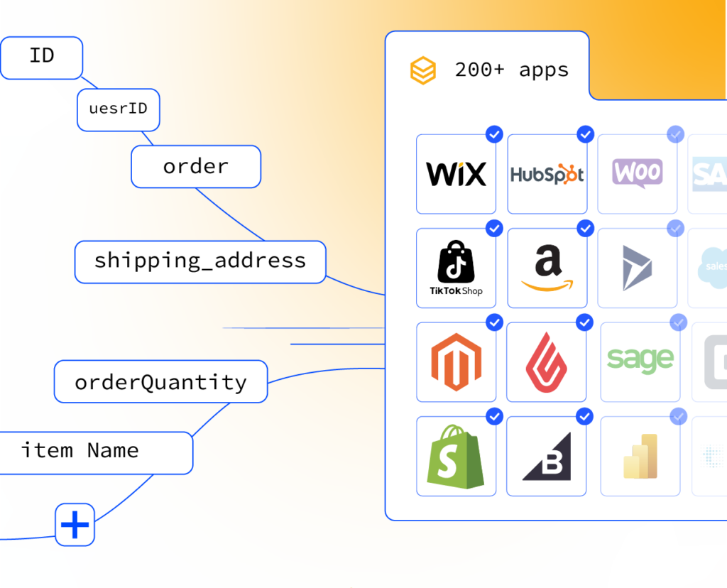Select the SAP app tile

tap(708, 174)
